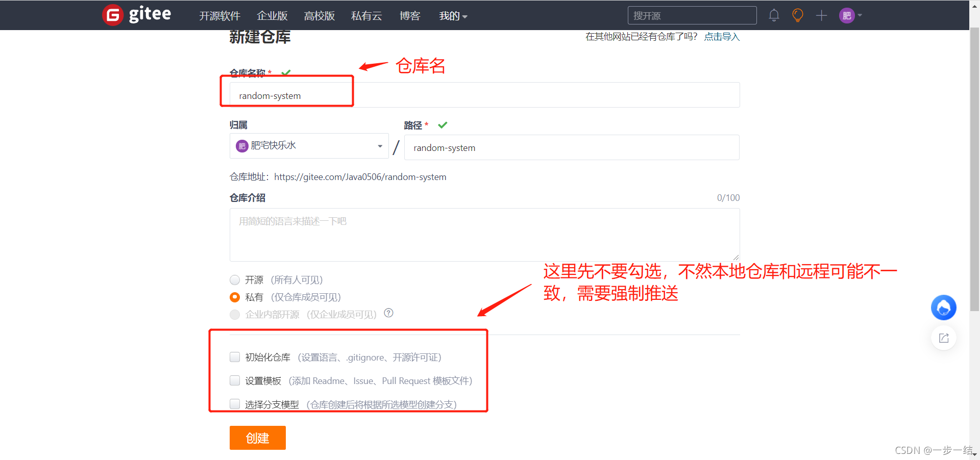
Task: Open the 归属 owner dropdown
Action: point(309,146)
